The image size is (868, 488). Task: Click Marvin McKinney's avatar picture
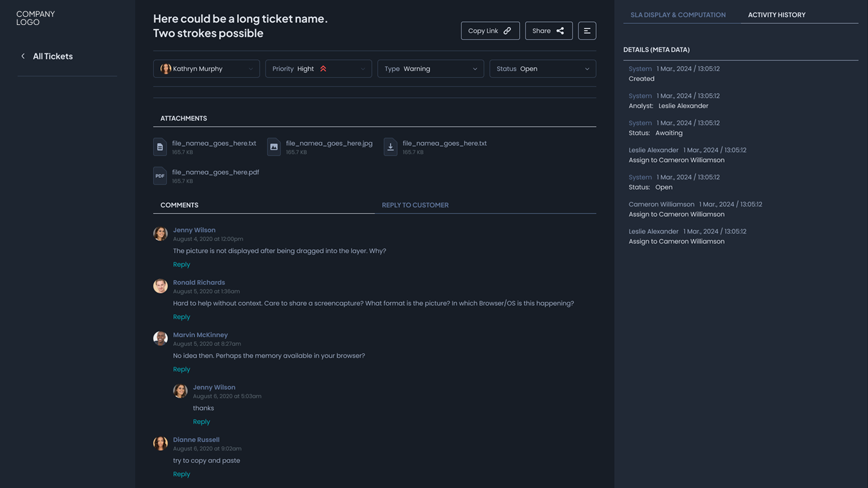161,338
